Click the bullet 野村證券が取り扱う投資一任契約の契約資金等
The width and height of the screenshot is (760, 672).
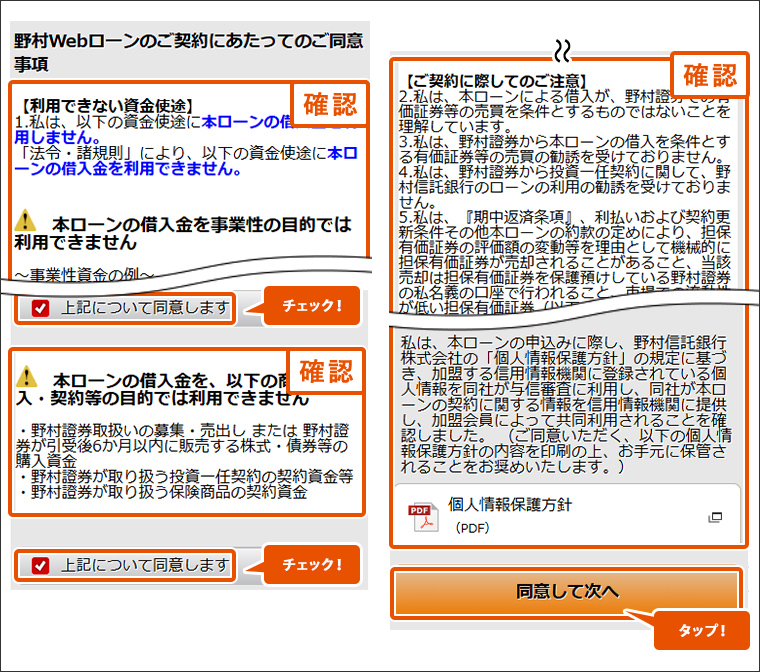click(x=184, y=477)
